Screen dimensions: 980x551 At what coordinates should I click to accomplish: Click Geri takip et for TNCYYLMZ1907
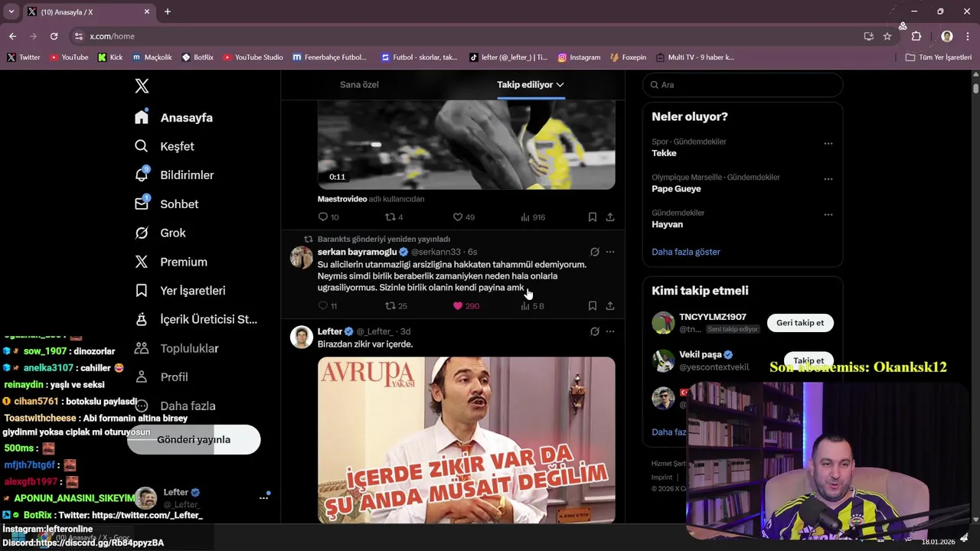click(x=800, y=323)
